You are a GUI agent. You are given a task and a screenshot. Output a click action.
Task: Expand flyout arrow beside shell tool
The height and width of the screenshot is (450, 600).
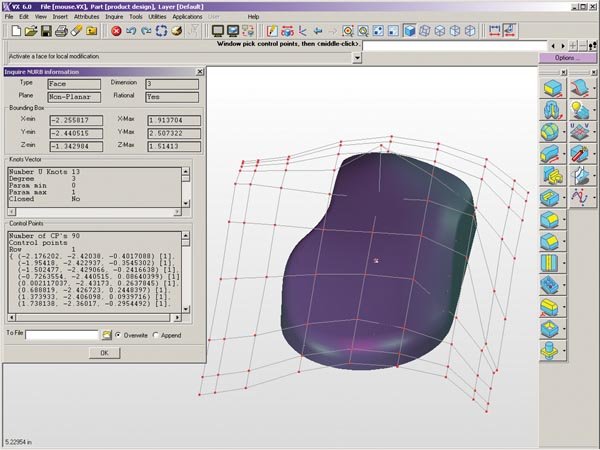click(564, 329)
